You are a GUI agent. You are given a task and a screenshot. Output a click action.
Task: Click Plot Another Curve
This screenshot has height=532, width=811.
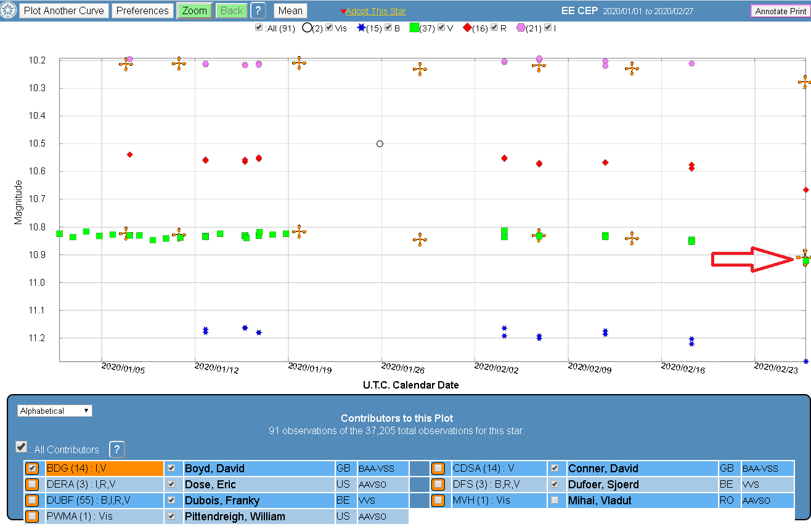64,10
